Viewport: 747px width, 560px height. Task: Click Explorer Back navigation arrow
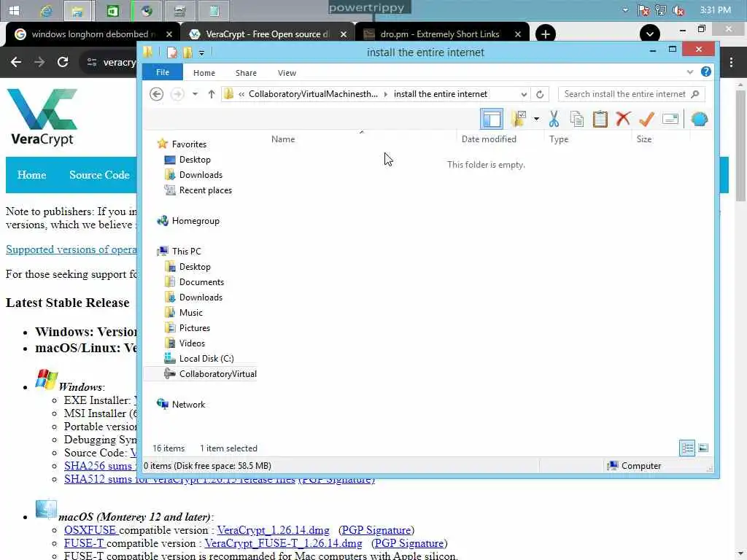156,94
